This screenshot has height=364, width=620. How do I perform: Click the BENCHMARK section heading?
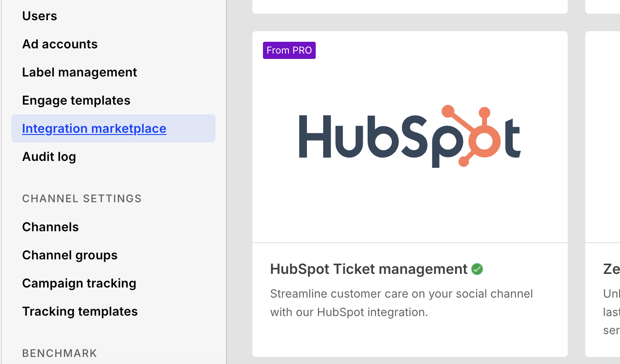(x=60, y=353)
